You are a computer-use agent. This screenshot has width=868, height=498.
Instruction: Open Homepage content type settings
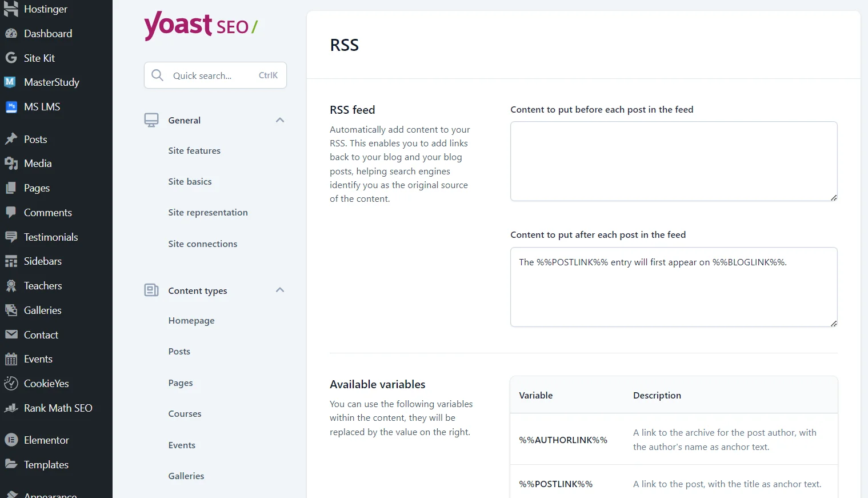(x=191, y=321)
